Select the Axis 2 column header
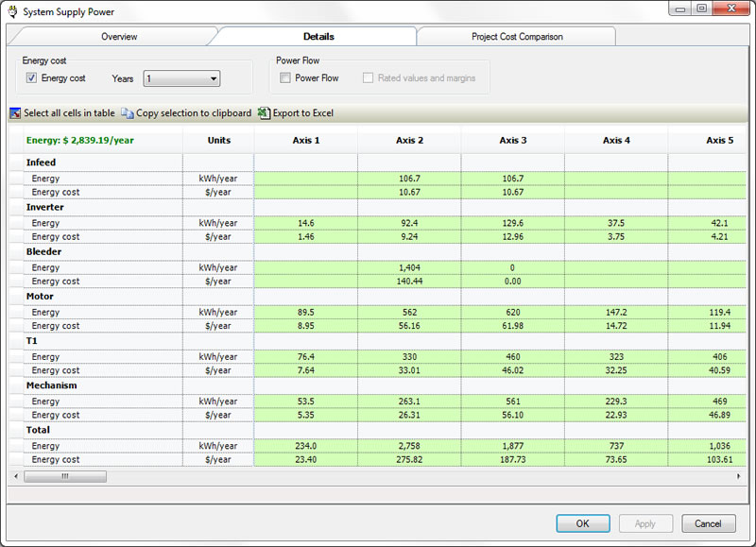Viewport: 756px width, 547px height. tap(409, 140)
